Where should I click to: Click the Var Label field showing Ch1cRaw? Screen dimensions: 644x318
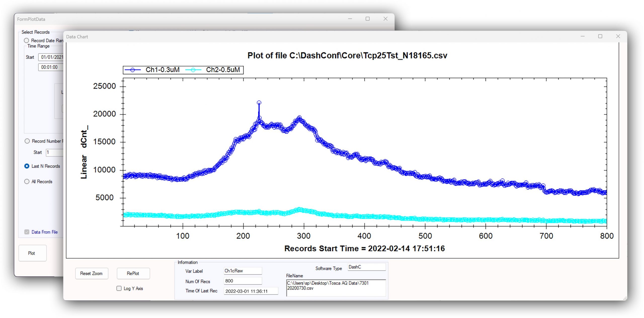pyautogui.click(x=243, y=271)
